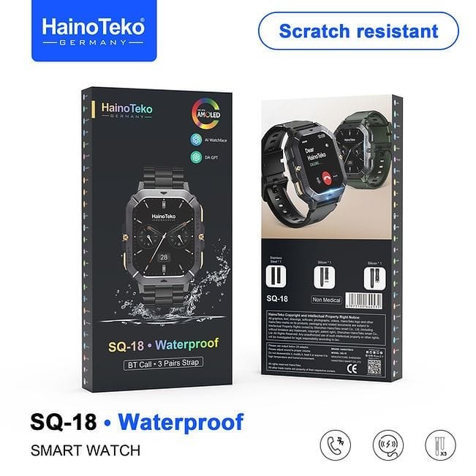Click the barcode on the box back
476x476 pixels.
coord(363,301)
